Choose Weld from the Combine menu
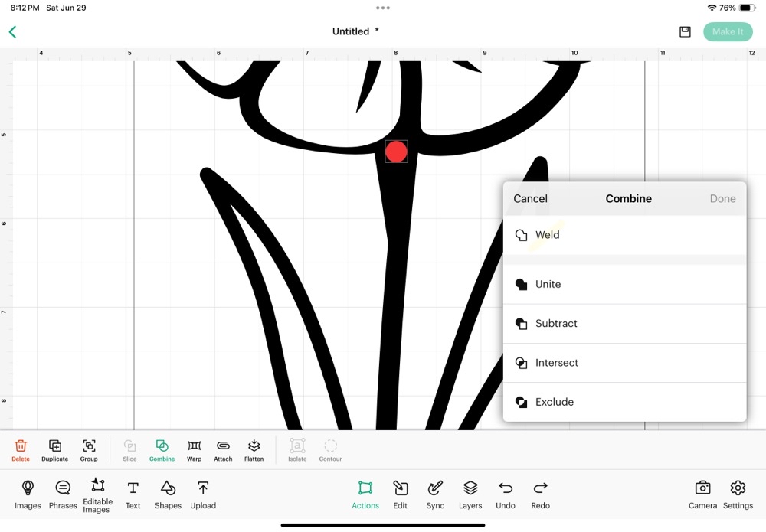This screenshot has width=766, height=532. click(x=625, y=235)
